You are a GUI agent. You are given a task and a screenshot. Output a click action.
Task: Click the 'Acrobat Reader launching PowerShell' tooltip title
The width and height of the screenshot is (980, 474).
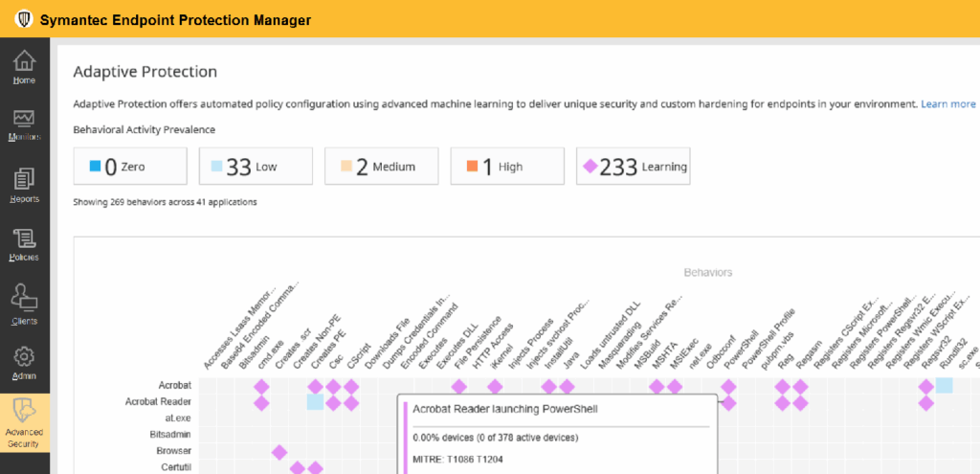tap(505, 410)
